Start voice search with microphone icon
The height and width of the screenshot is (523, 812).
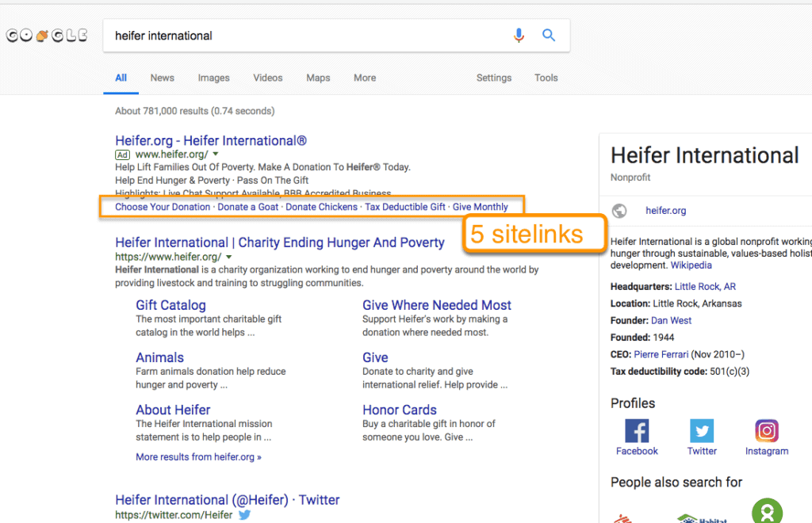pos(519,35)
